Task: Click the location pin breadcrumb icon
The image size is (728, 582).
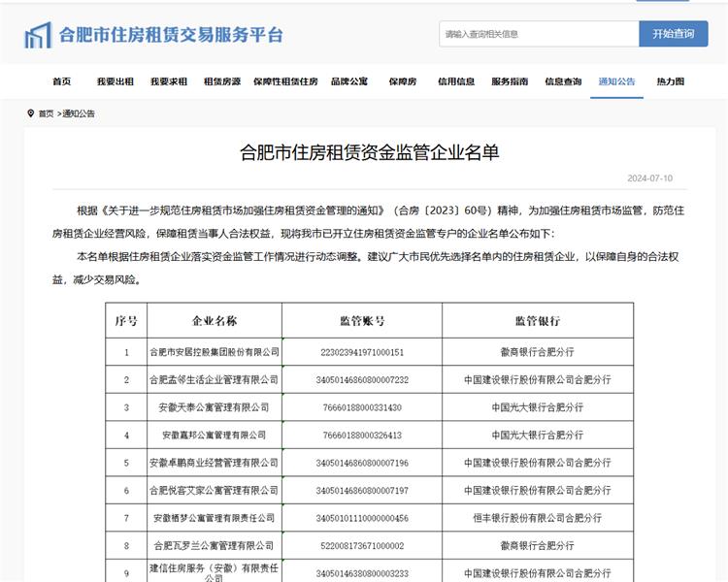Action: tap(30, 113)
